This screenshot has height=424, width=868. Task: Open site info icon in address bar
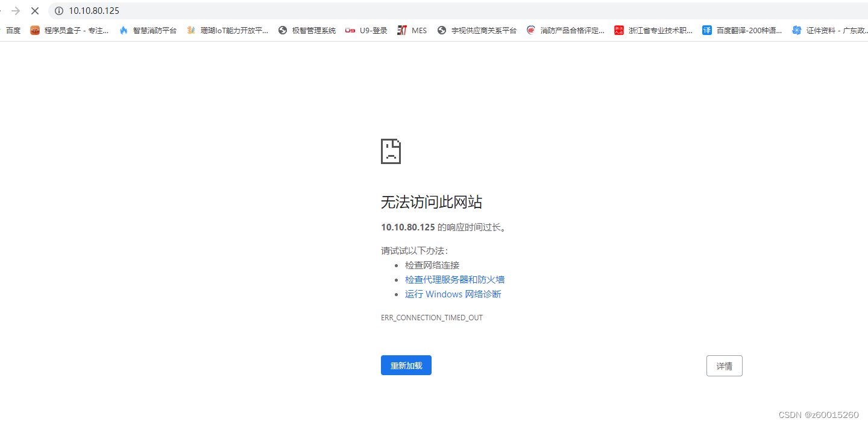tap(59, 11)
